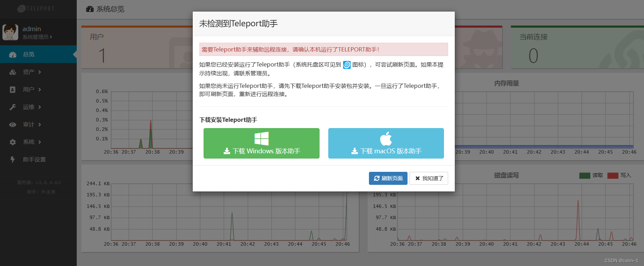644x266 pixels.
Task: Click the 下载安装Teleport助手 heading
Action: coord(228,120)
